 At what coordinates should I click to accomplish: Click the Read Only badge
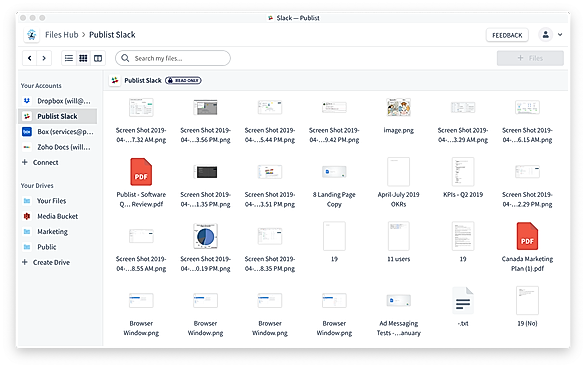click(183, 80)
